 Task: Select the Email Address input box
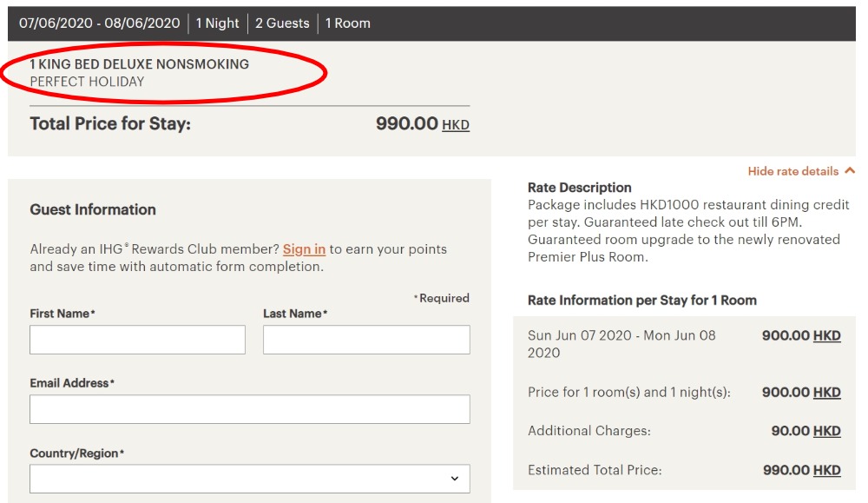tap(250, 409)
